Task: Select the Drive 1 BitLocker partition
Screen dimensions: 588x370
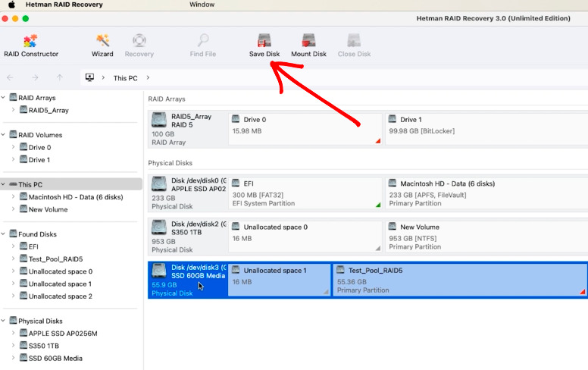Action: click(486, 129)
